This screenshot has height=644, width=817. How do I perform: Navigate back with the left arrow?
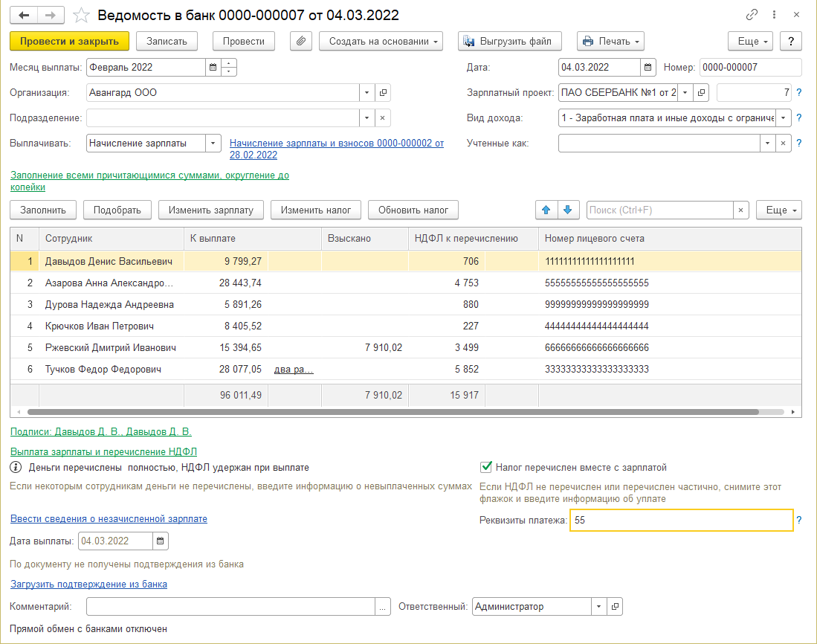click(25, 16)
